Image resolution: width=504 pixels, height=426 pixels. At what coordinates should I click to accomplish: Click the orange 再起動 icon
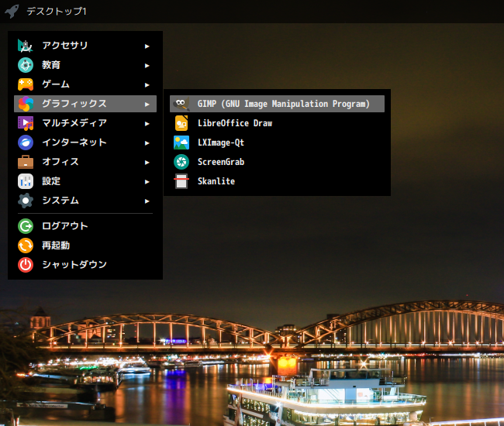tap(26, 246)
